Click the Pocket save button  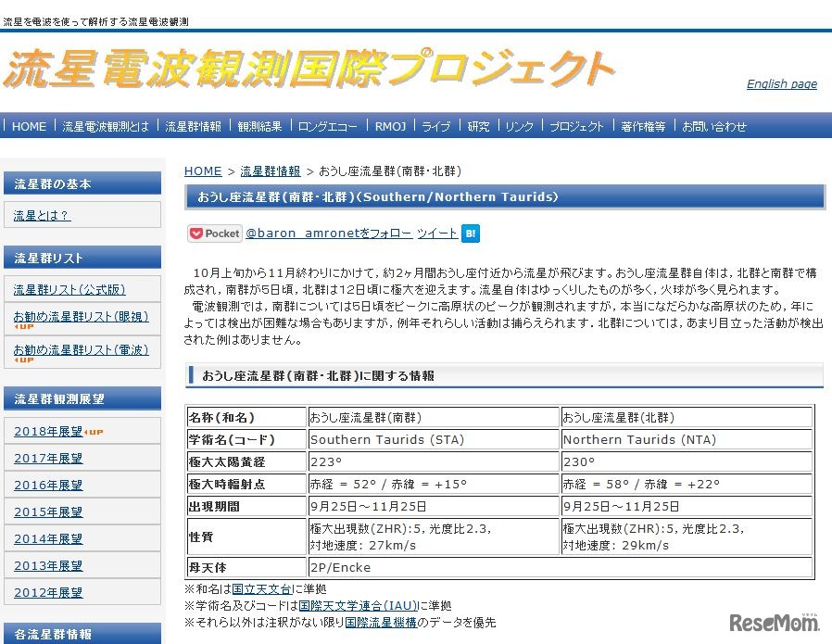(214, 234)
